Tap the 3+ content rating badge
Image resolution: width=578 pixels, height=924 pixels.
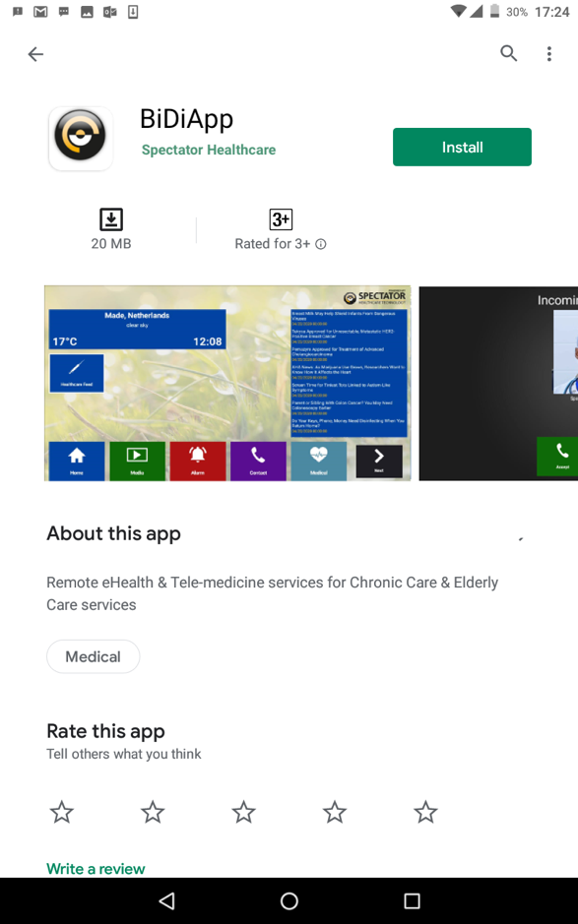pos(281,219)
